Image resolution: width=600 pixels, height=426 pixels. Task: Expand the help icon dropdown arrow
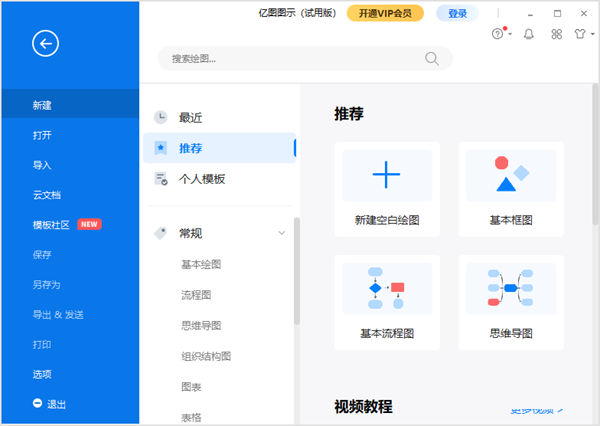tap(510, 34)
